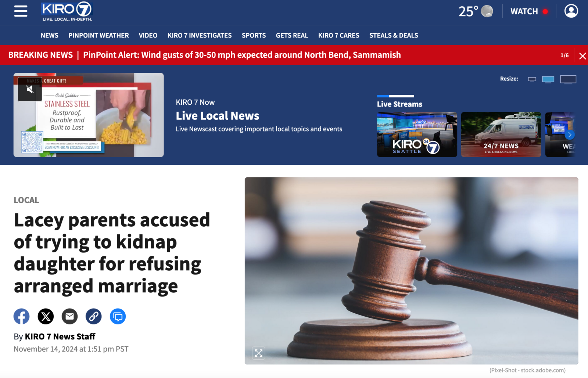Go to KIRO 7 Investigates section
This screenshot has height=378, width=588.
[x=200, y=35]
